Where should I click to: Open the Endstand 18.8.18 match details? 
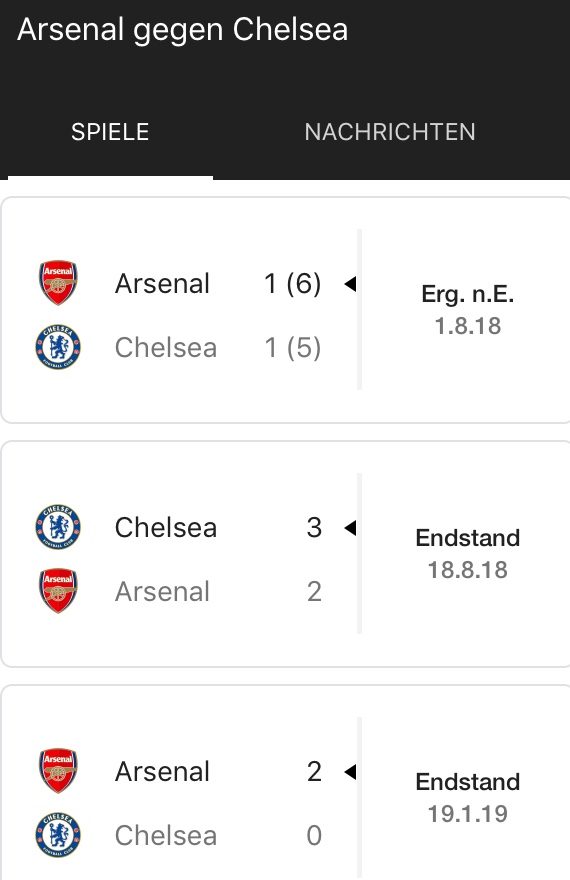(x=467, y=553)
